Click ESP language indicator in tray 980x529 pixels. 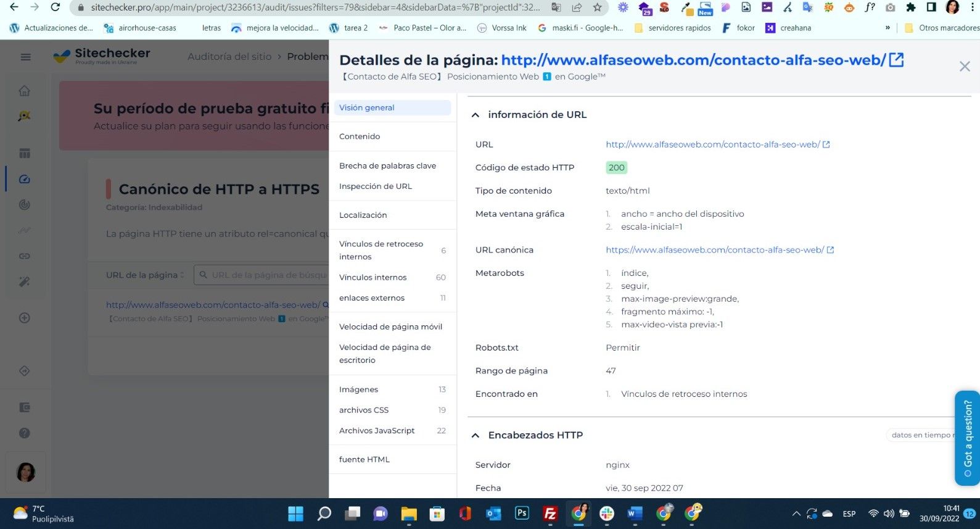849,514
